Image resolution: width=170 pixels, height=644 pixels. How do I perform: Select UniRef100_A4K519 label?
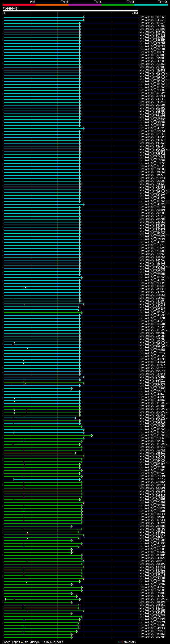152,102
